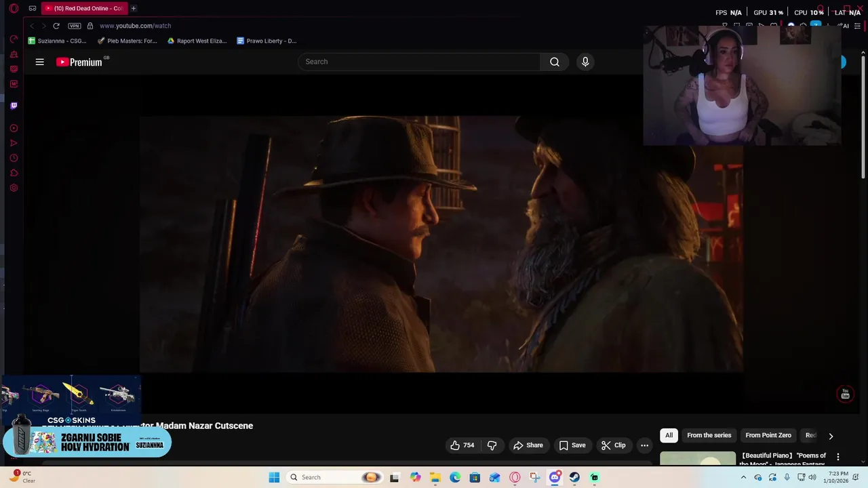This screenshot has height=488, width=868.
Task: Select From Point Zero filter chip
Action: (x=768, y=435)
